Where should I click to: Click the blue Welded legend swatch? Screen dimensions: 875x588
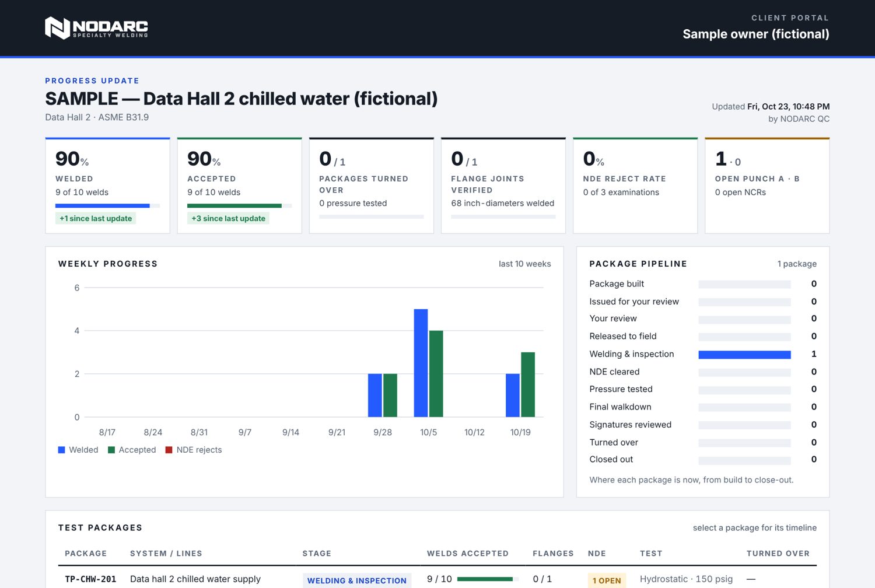coord(61,450)
